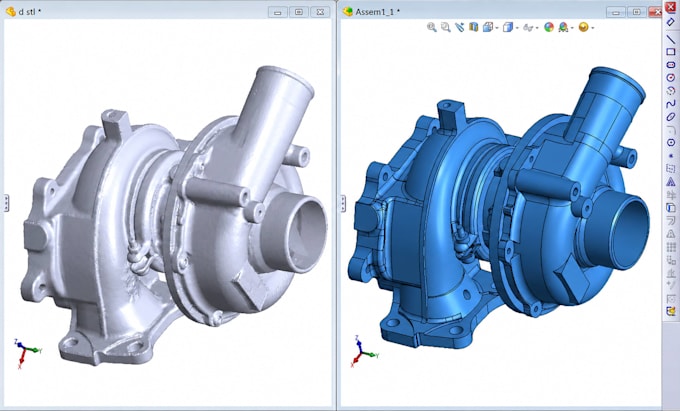Minimize the Assem1_1 document window
This screenshot has height=411, width=680.
click(x=615, y=12)
